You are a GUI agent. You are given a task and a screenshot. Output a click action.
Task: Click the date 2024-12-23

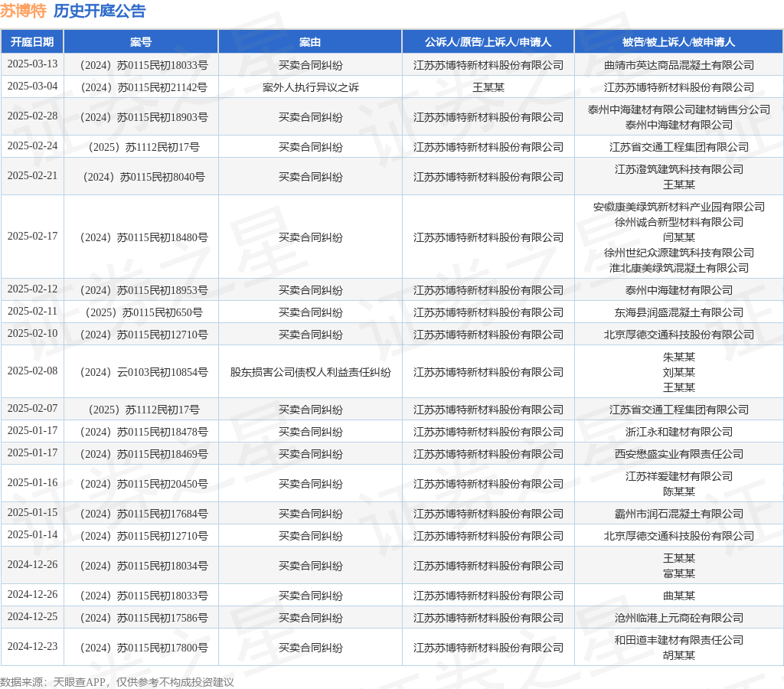pos(32,646)
